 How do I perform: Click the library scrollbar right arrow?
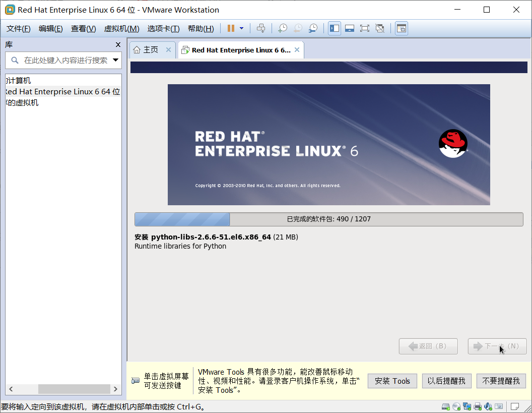tap(115, 389)
